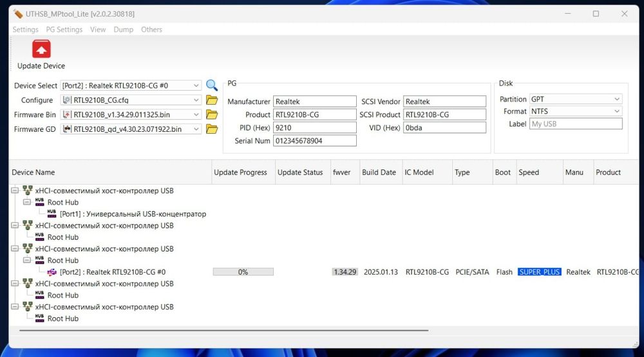Image resolution: width=644 pixels, height=357 pixels.
Task: Click the IC Model column header
Action: point(427,172)
